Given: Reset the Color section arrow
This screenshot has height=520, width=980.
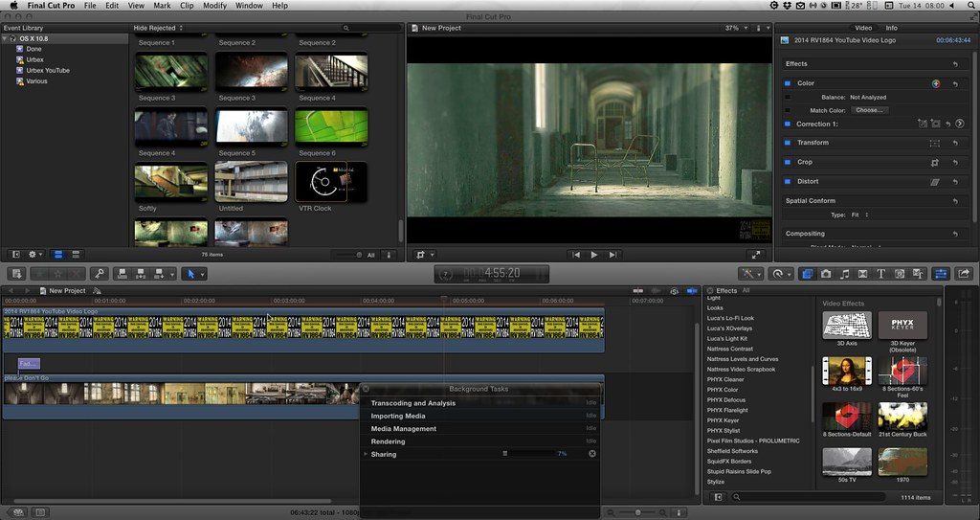Looking at the screenshot, I should pos(956,84).
